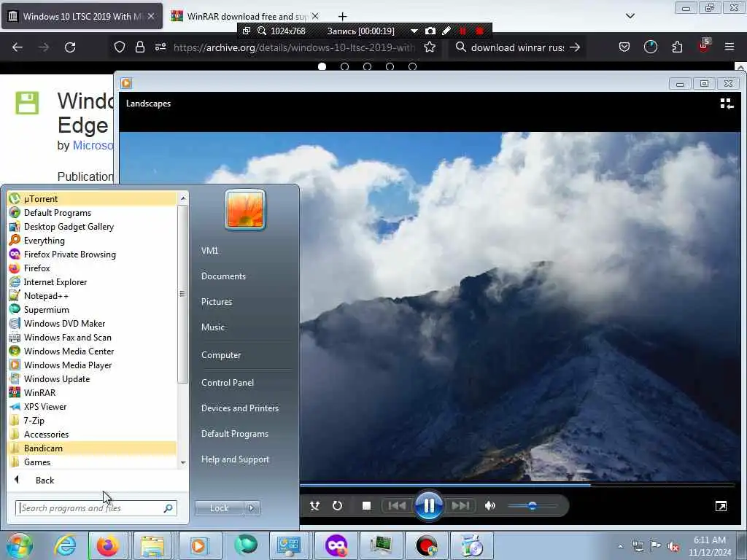Open XPS Viewer
Viewport: 747px width, 560px height.
tap(92, 406)
